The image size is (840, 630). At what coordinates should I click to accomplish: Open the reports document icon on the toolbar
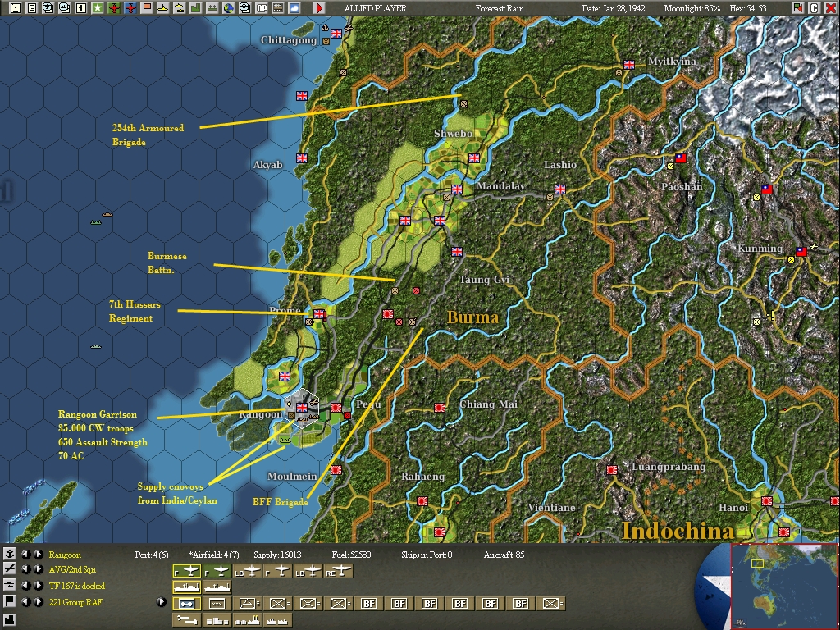[x=32, y=7]
